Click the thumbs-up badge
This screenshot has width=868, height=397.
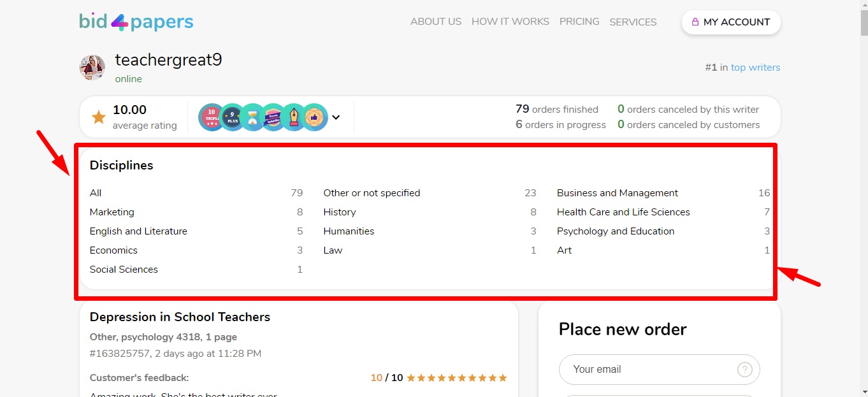(315, 117)
